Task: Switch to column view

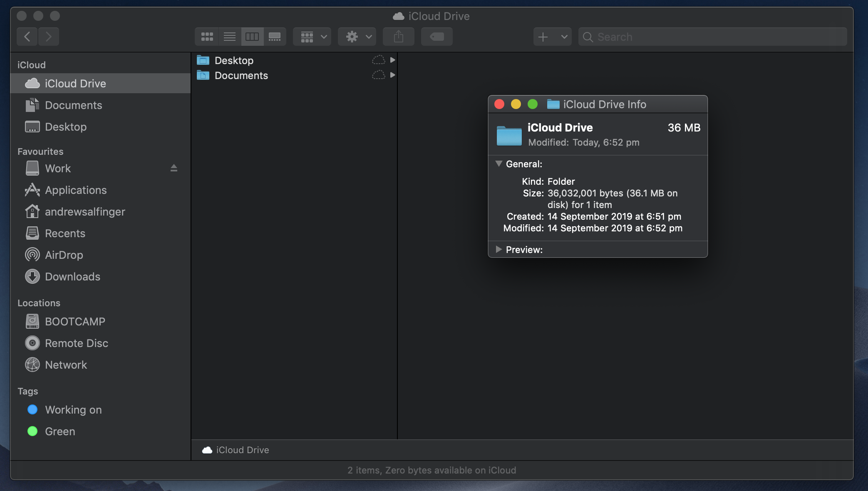Action: [x=252, y=37]
